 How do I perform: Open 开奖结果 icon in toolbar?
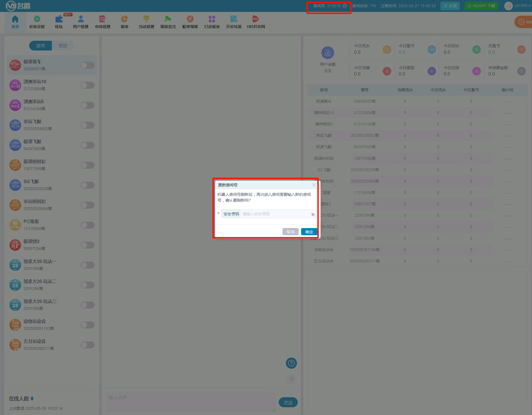click(x=234, y=19)
